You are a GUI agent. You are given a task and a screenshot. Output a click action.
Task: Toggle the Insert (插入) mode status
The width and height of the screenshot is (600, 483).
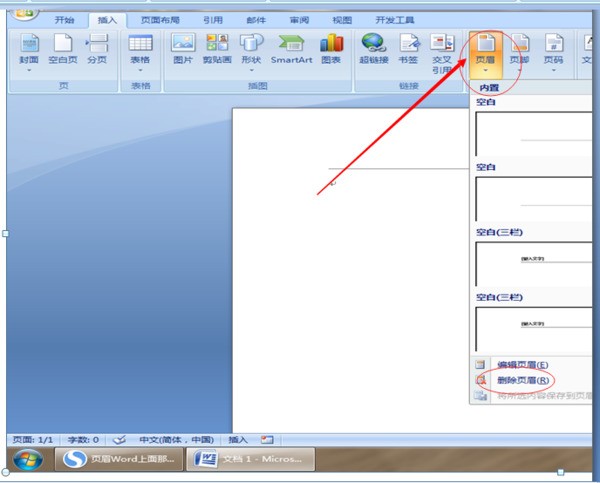tap(238, 440)
